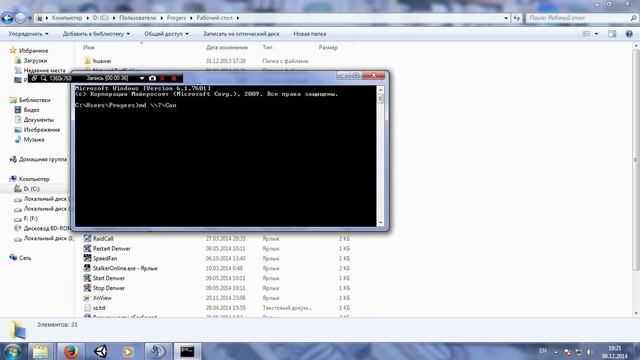640x360 pixels.
Task: Expand the Компьютер breadcrumb arrow
Action: point(87,18)
